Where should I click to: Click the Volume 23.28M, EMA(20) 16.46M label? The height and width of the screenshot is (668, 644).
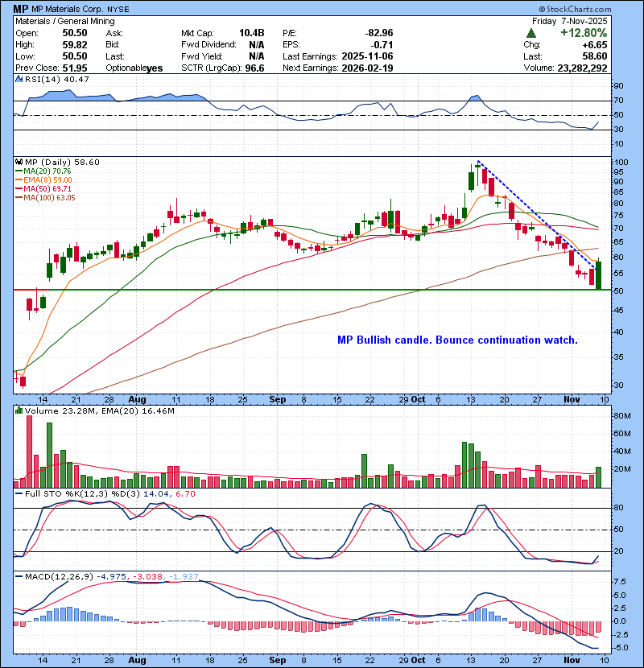click(x=100, y=410)
